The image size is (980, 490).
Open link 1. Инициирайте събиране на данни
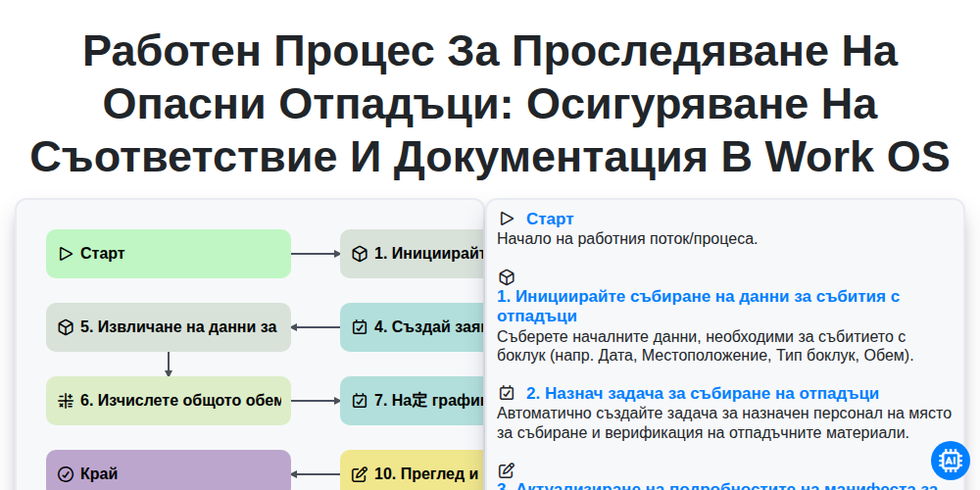[x=698, y=306]
